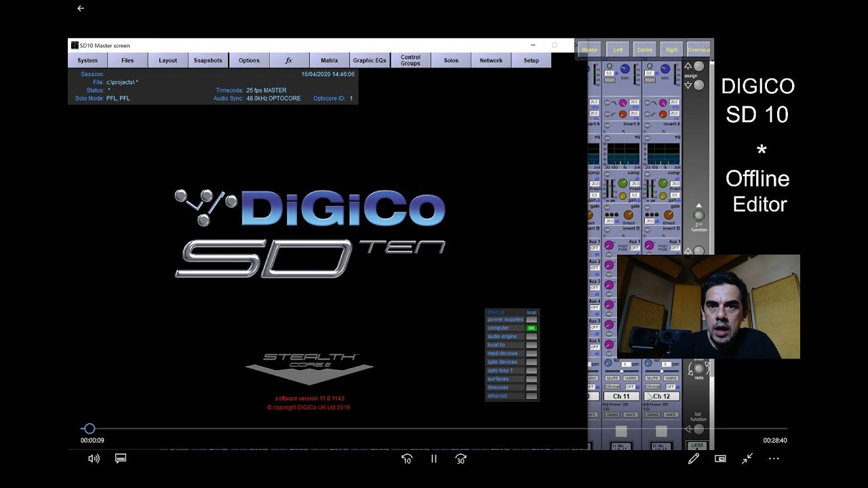Open the Ch 12 EQ graph display
868x488 pixels.
click(665, 154)
